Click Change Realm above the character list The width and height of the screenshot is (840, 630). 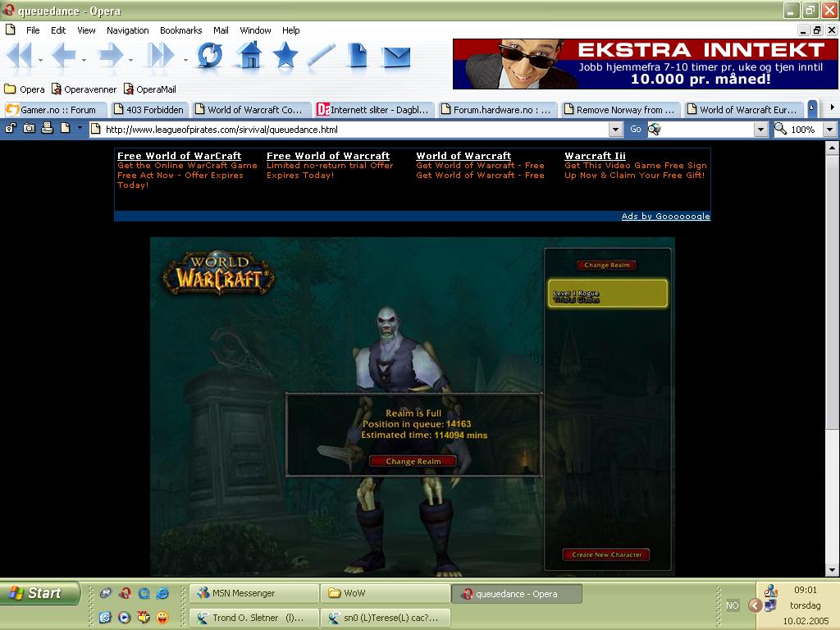point(606,265)
